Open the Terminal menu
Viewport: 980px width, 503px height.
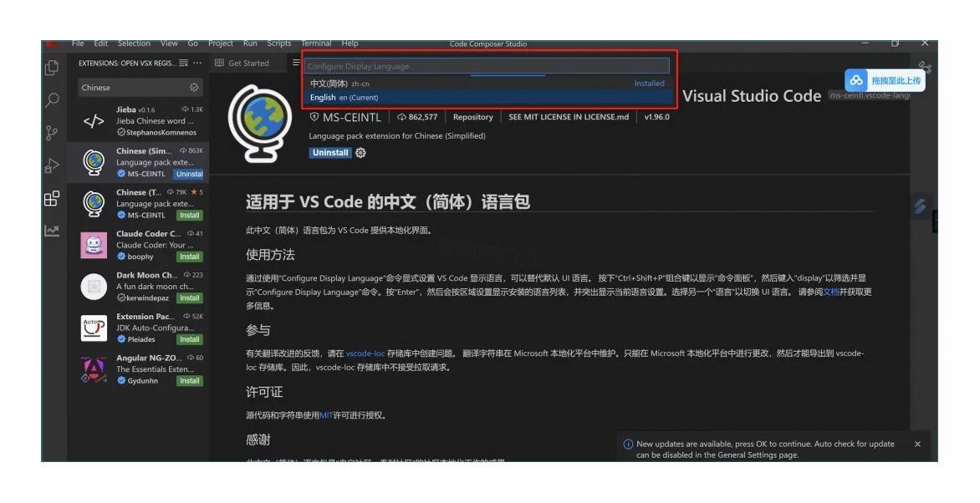coord(316,43)
